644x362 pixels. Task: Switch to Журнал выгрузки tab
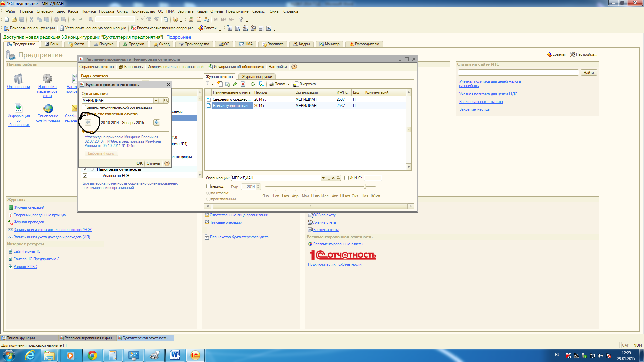tap(257, 77)
